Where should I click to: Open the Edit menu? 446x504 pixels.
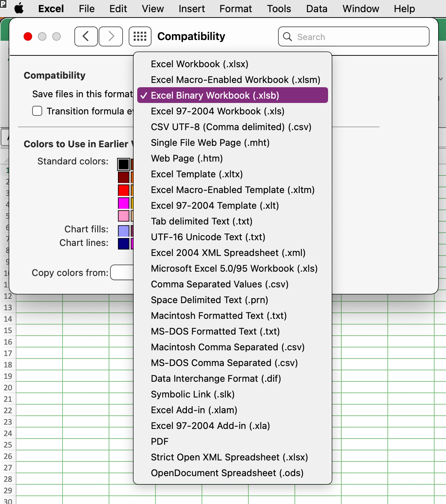[118, 9]
